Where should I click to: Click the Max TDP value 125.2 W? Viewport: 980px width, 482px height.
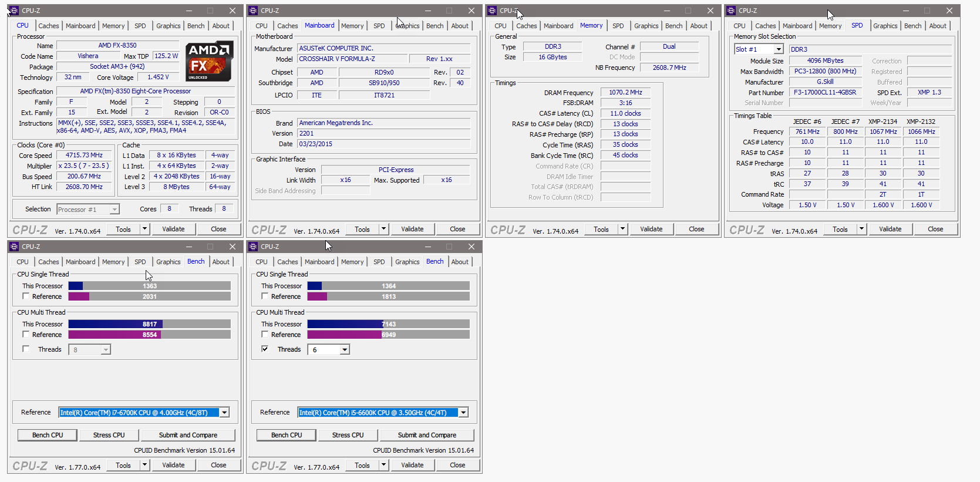[166, 56]
